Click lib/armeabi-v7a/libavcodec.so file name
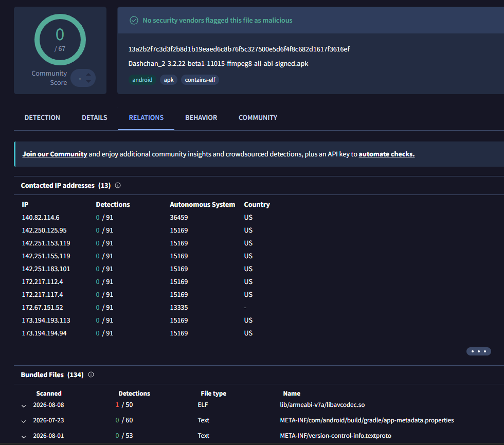This screenshot has width=504, height=445. [322, 405]
